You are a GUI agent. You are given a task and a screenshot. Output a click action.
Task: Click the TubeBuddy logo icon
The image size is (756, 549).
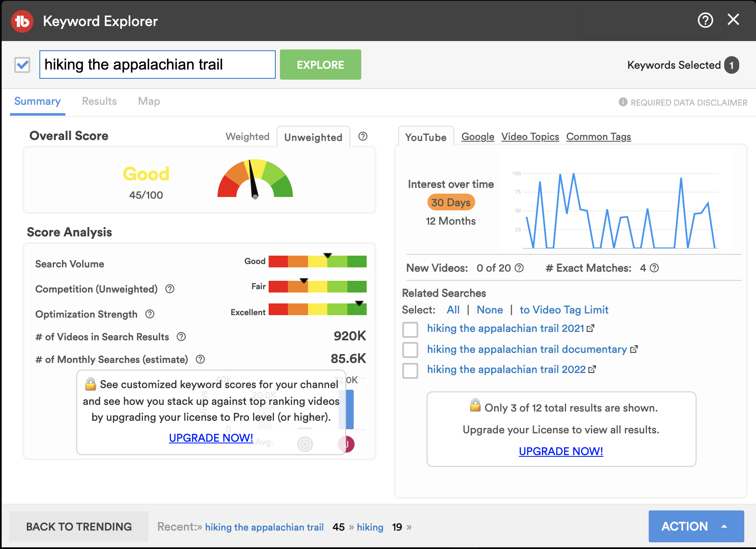tap(22, 21)
